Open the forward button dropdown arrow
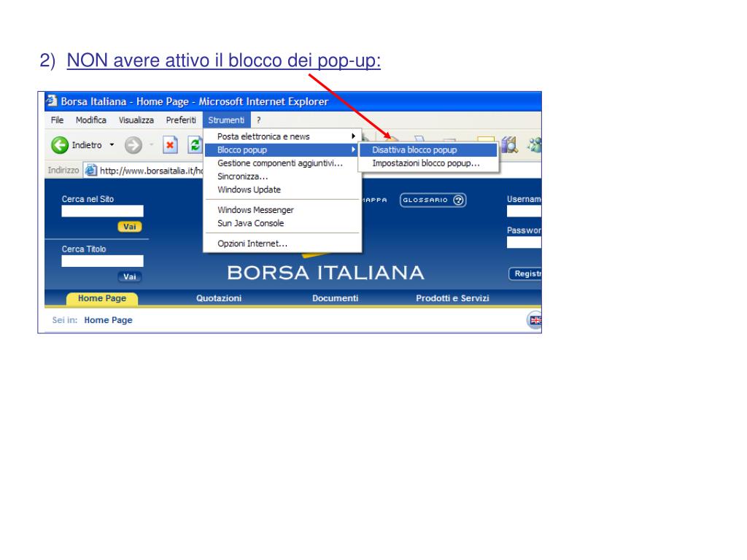The height and width of the screenshot is (560, 747). [x=152, y=145]
